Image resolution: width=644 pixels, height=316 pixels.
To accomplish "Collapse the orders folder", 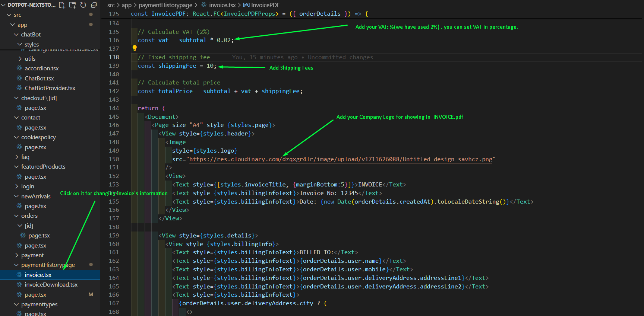I will pyautogui.click(x=16, y=216).
